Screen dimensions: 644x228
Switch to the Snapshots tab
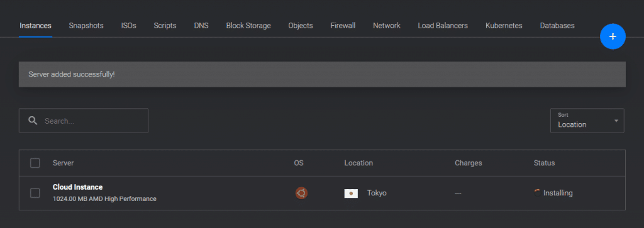86,25
